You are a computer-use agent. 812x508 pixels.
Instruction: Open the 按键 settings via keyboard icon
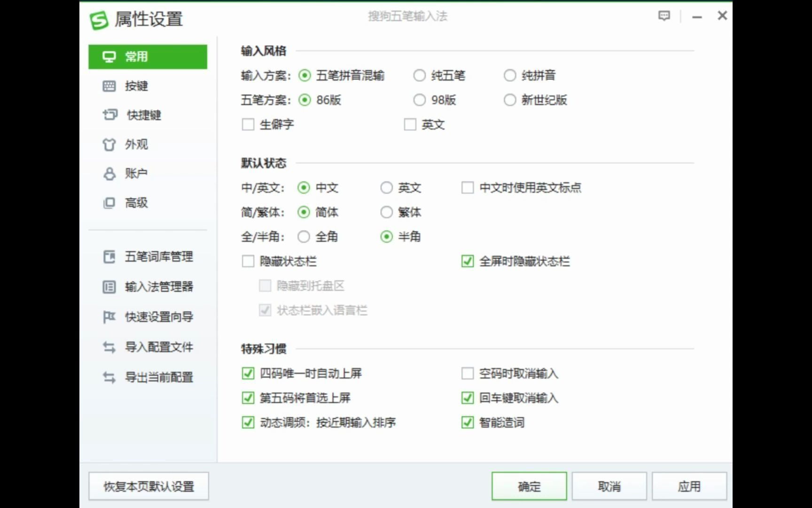pos(109,86)
